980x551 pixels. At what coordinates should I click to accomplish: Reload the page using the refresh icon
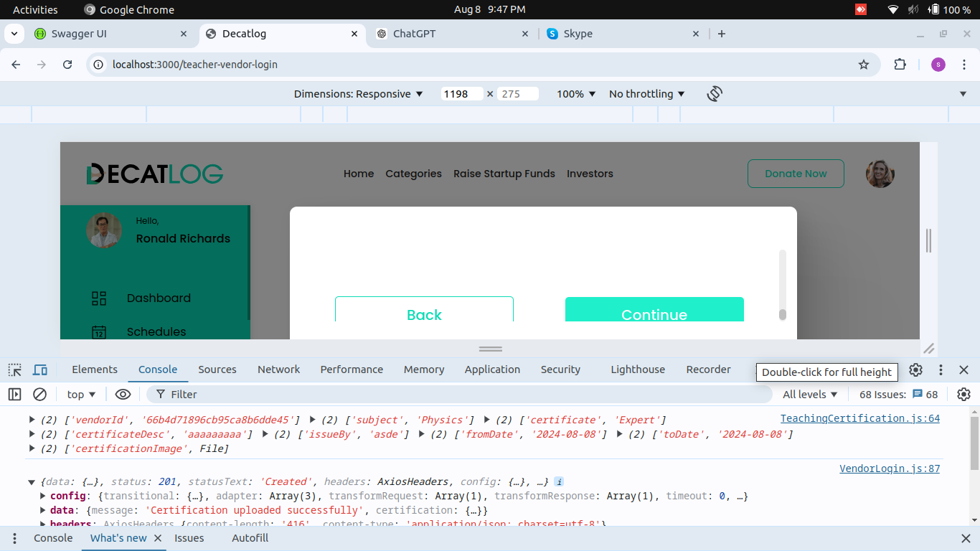point(67,65)
